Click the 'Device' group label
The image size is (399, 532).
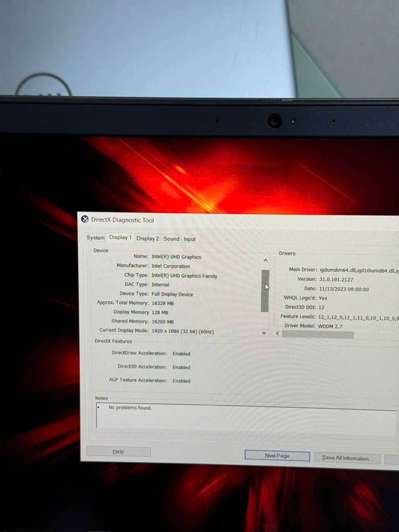pos(101,251)
